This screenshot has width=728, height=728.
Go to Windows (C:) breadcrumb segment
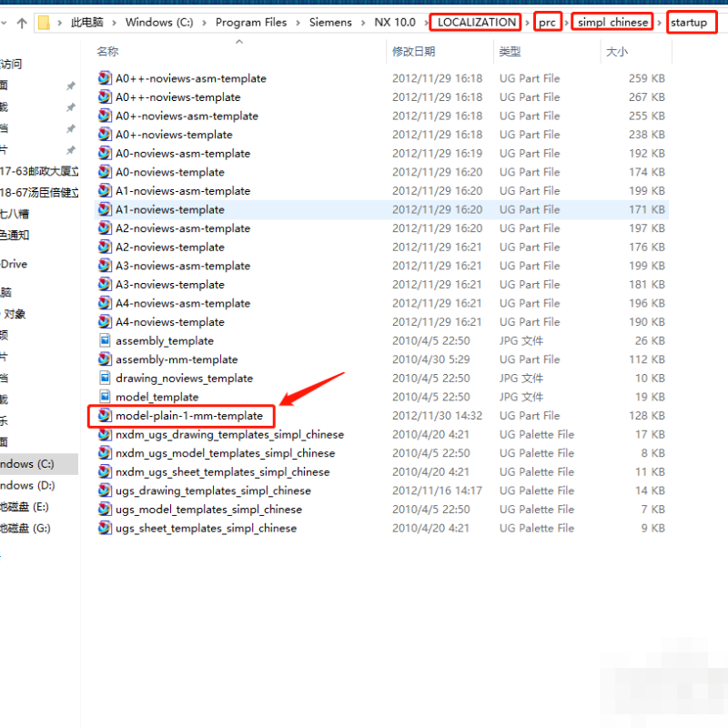tap(159, 22)
